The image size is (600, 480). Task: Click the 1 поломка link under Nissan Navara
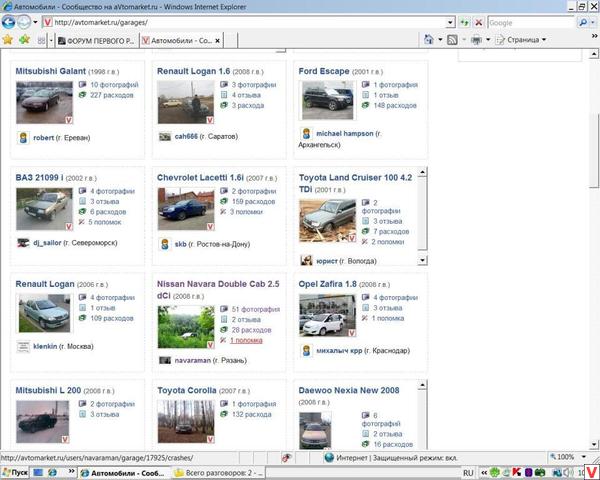pyautogui.click(x=246, y=340)
